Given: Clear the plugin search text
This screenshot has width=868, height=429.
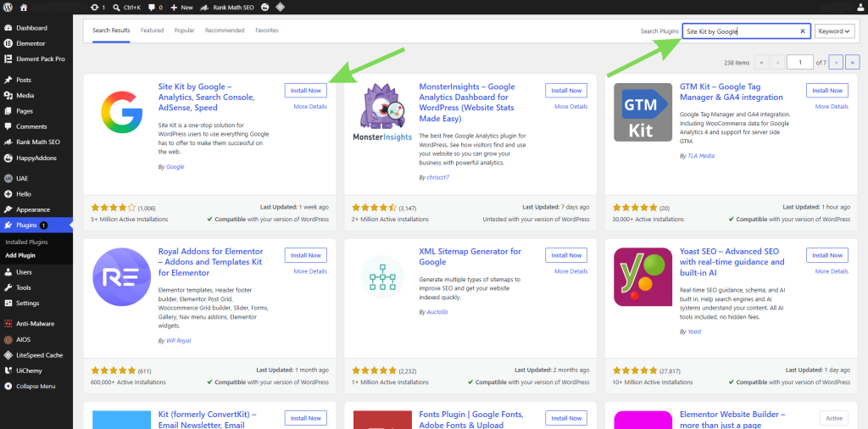Looking at the screenshot, I should (803, 31).
